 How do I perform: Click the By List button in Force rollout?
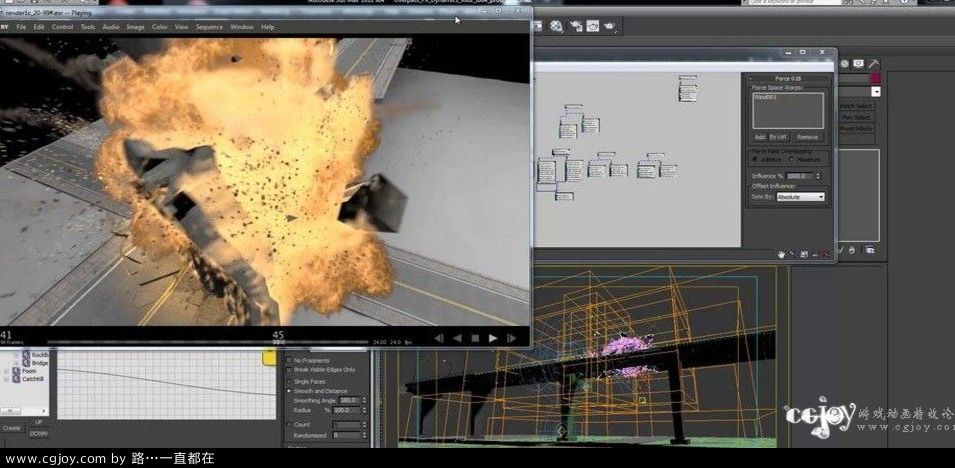tap(777, 137)
